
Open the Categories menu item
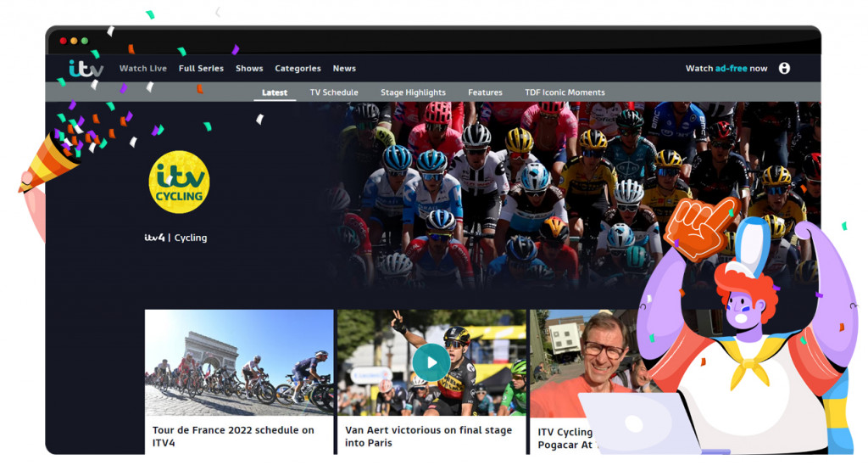pos(298,68)
